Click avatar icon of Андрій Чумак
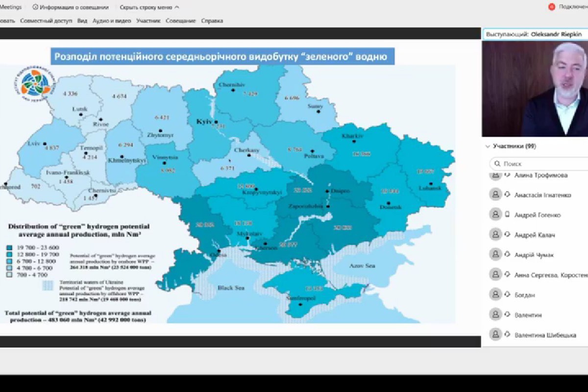This screenshot has height=392, width=588. (x=495, y=255)
